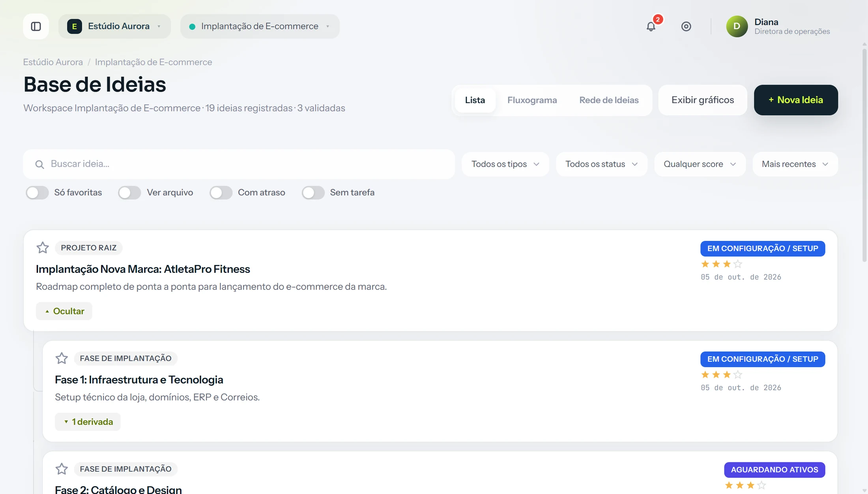
Task: Click Fase 1 card's EM CONFIGURAÇÃO / SETUP badge
Action: pyautogui.click(x=763, y=359)
